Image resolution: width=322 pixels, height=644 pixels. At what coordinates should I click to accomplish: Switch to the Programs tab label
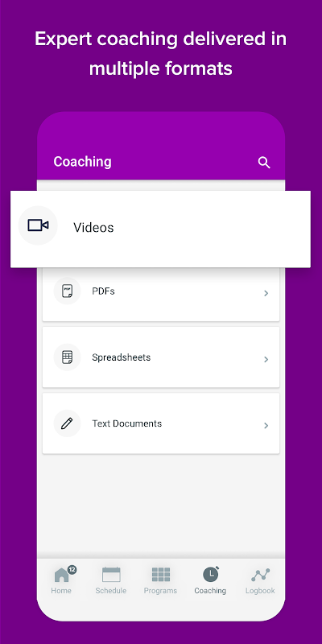click(x=160, y=591)
